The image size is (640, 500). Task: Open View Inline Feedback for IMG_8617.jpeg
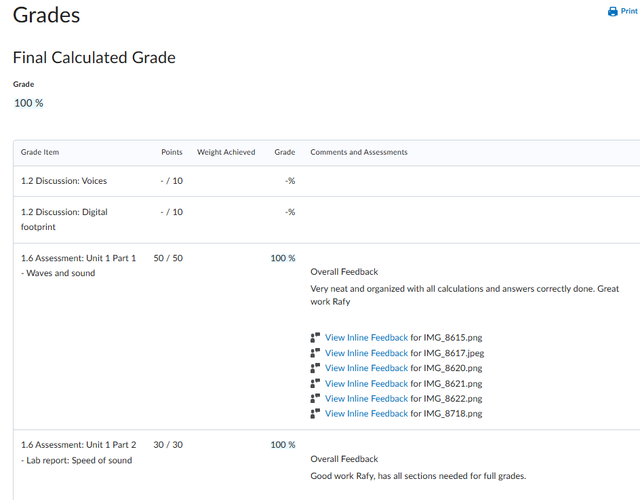click(x=366, y=353)
